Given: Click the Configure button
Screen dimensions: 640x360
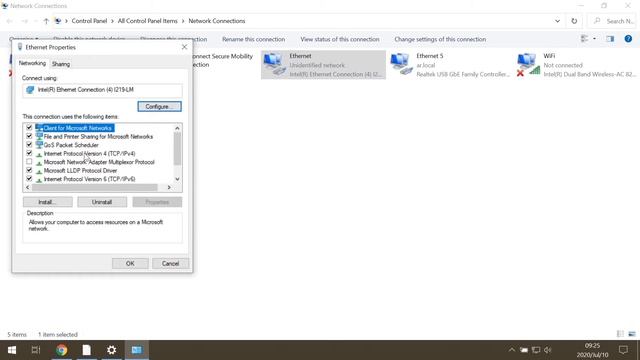Looking at the screenshot, I should 159,106.
